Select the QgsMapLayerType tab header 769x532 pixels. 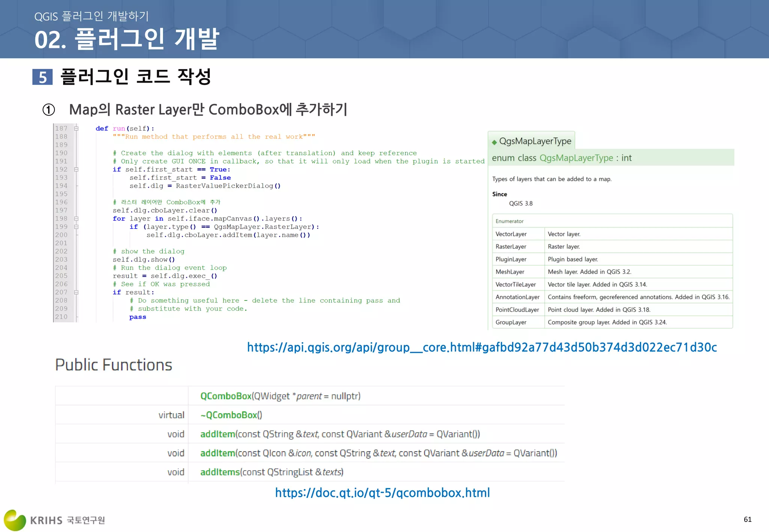(x=531, y=141)
